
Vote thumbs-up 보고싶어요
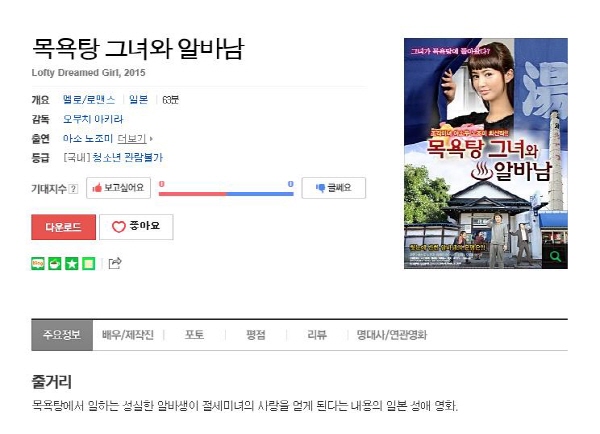point(118,188)
